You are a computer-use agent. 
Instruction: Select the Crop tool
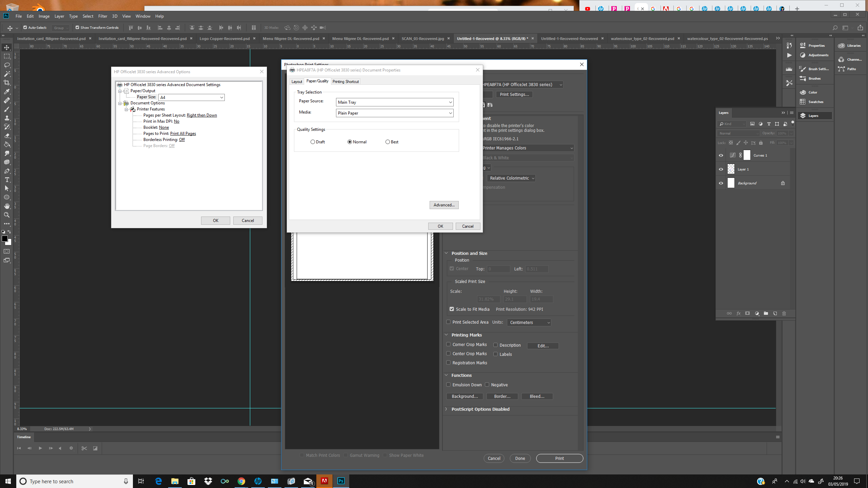(7, 82)
